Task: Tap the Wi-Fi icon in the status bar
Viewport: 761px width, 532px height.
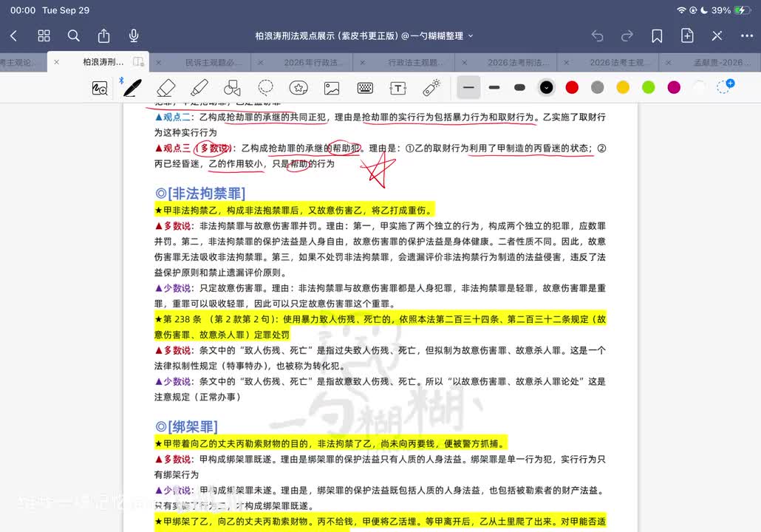Action: (681, 10)
